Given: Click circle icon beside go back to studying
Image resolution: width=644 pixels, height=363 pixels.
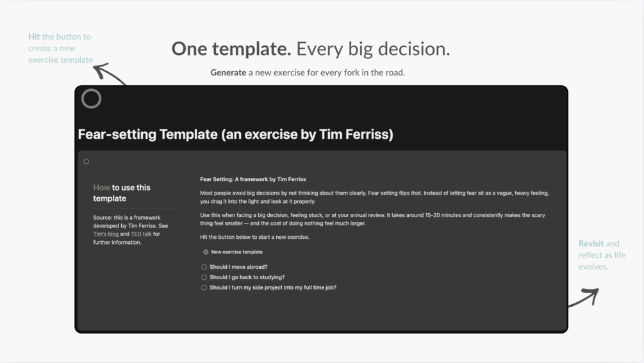Looking at the screenshot, I should (x=204, y=277).
